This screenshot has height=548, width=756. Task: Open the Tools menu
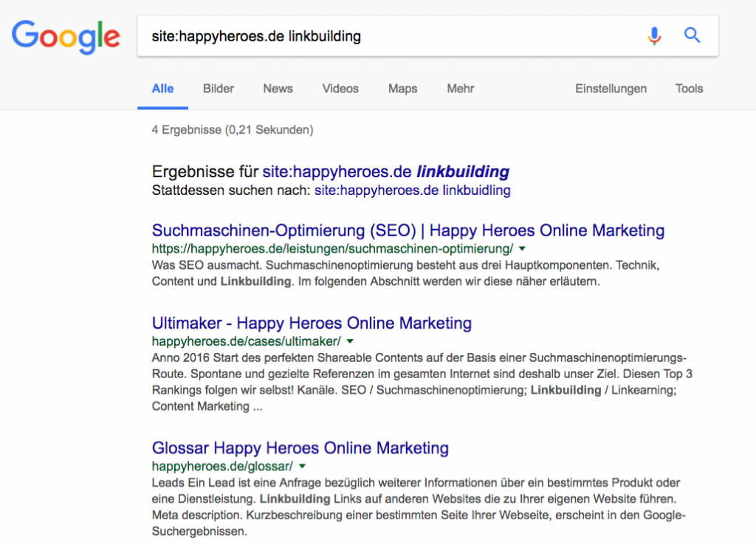[688, 88]
